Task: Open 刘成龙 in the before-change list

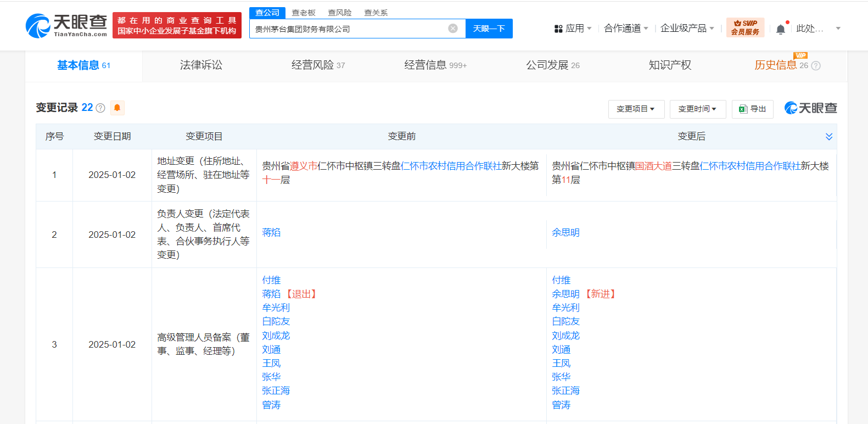Action: pyautogui.click(x=276, y=336)
